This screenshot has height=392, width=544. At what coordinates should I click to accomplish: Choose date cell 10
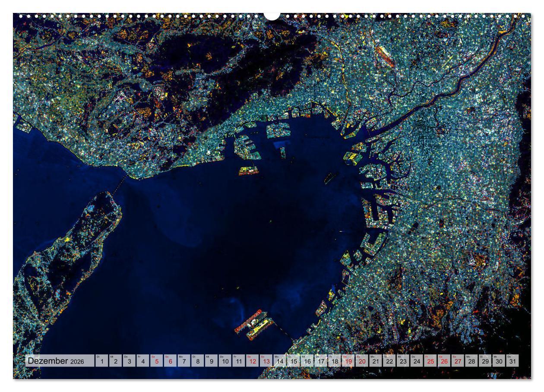point(225,361)
